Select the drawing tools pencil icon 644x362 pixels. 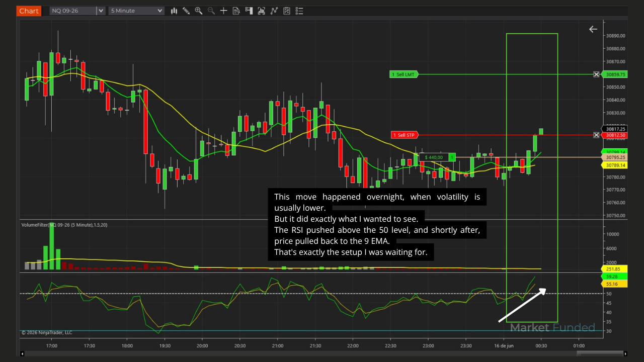[186, 11]
